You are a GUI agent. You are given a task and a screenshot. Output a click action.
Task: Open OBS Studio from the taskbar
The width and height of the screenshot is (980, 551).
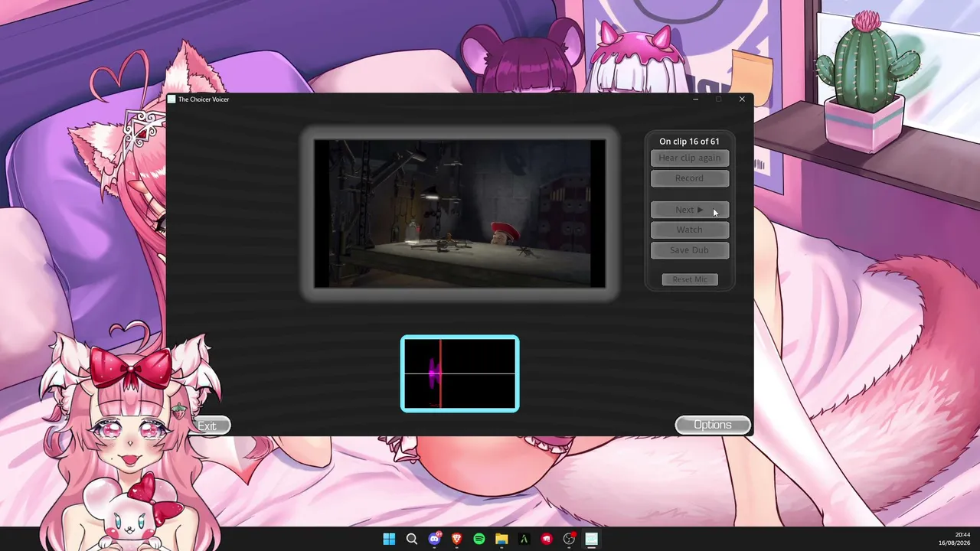tap(569, 539)
